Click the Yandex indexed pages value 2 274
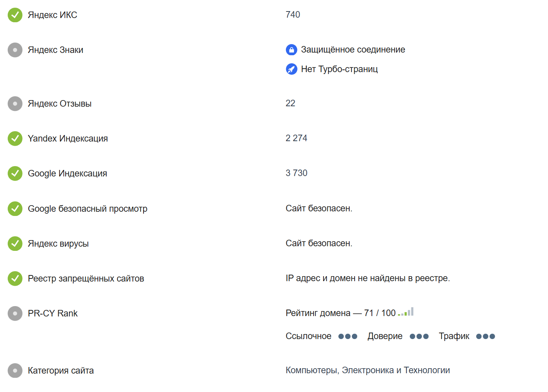 (296, 138)
